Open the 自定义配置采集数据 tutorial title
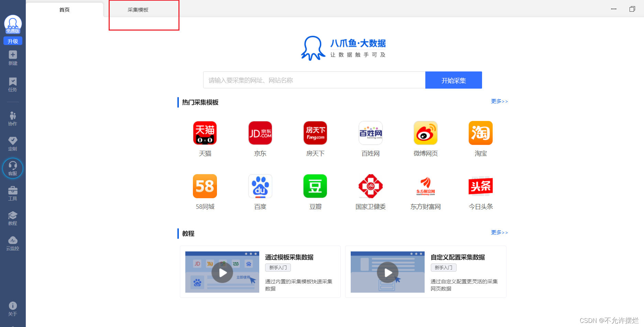Screen dimensions: 644x327 pos(458,257)
